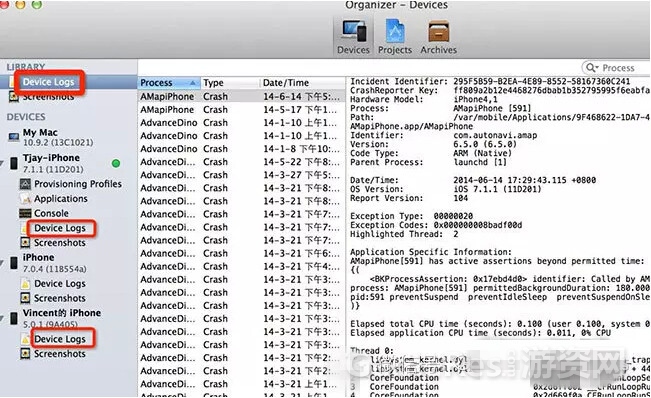Select Device Logs under Library
This screenshot has height=398, width=651.
(x=49, y=82)
